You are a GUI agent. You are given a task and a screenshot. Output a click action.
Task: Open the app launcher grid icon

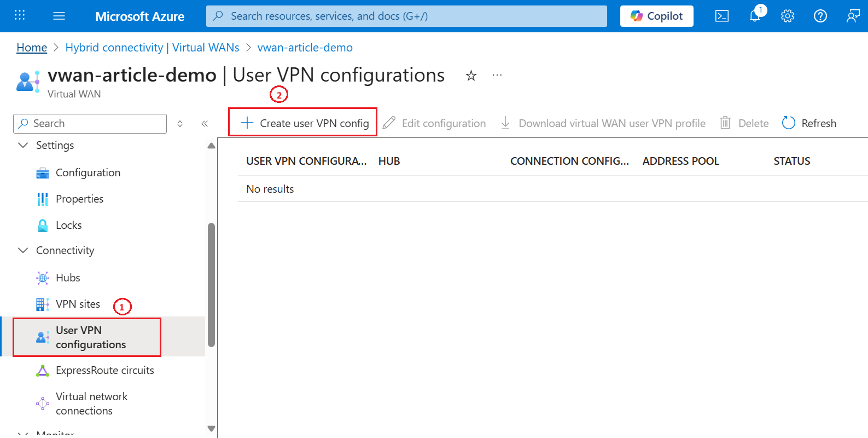tap(20, 15)
